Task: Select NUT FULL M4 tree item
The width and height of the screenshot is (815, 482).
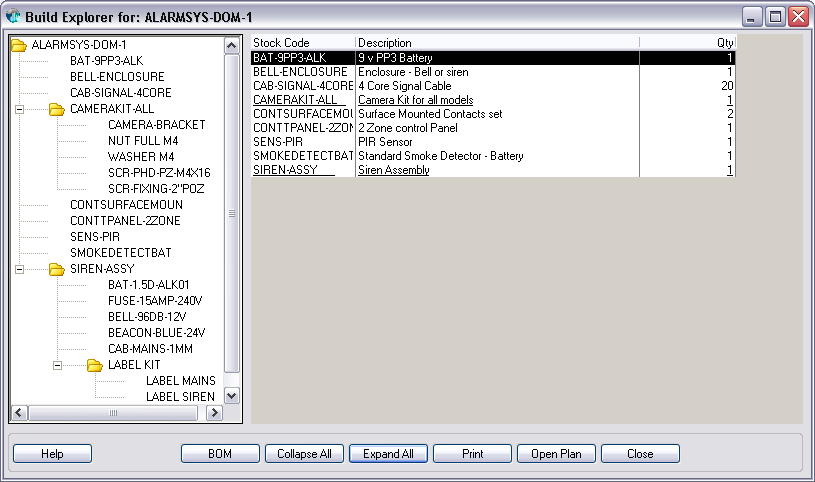Action: (x=143, y=141)
